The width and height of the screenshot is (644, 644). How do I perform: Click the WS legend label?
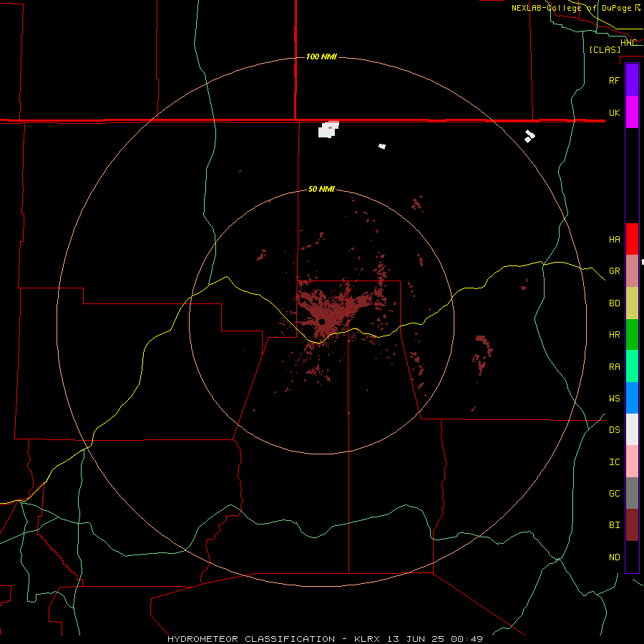(x=614, y=399)
